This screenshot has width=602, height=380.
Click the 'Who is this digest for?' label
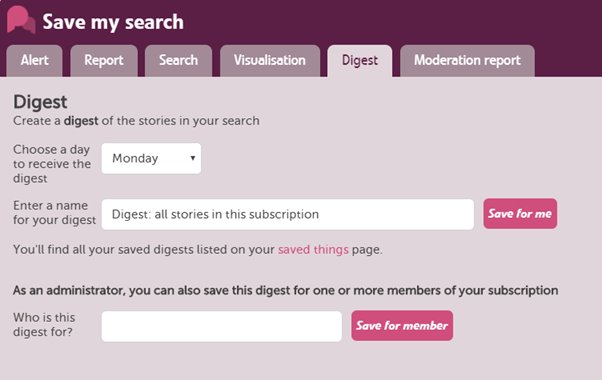tap(44, 325)
